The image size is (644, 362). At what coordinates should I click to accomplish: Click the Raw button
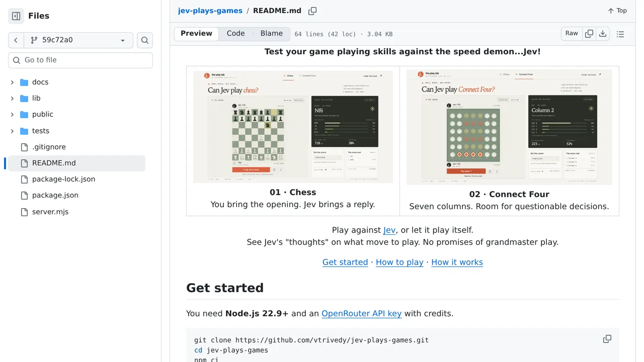[x=572, y=34]
